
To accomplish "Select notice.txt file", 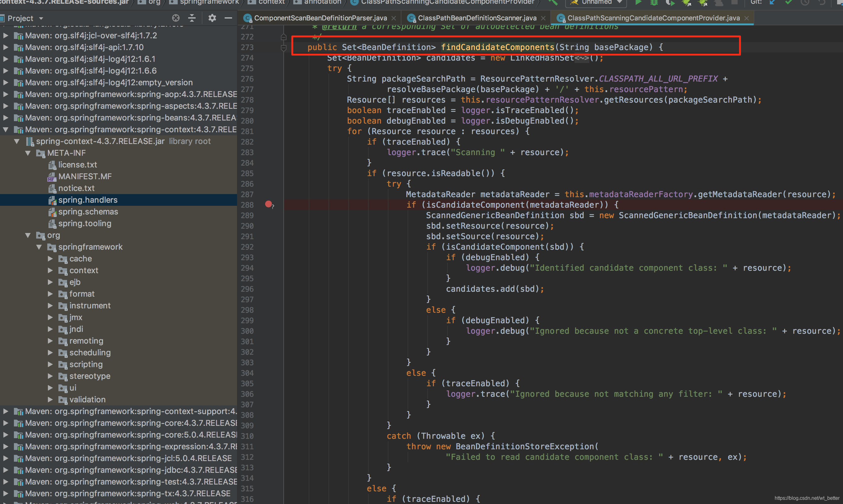I will point(76,188).
